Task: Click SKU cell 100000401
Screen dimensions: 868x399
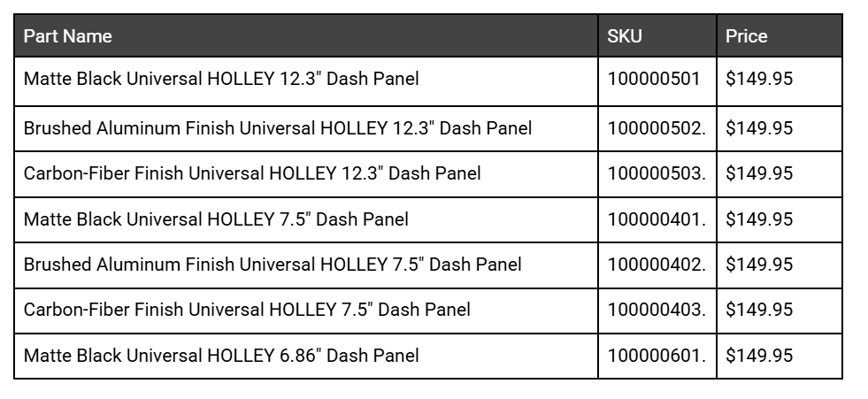Action: 657,219
